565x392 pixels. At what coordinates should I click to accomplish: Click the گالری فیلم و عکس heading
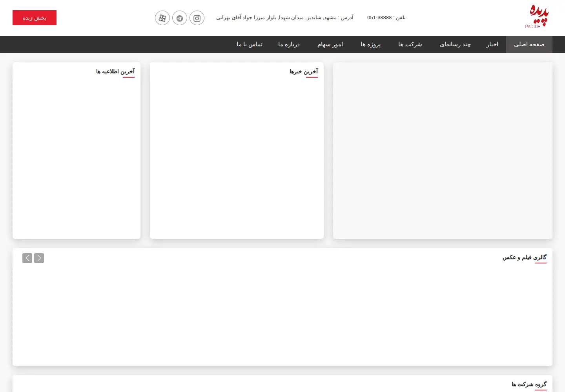525,257
